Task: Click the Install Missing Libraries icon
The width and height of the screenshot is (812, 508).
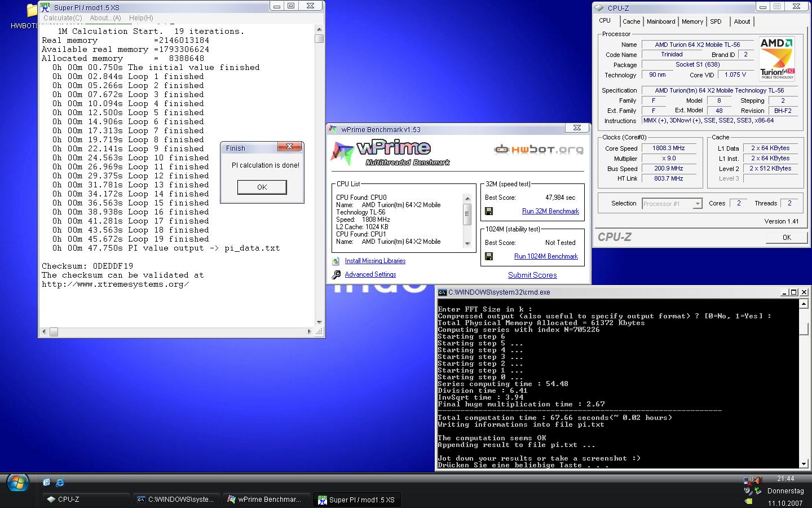Action: (x=336, y=261)
